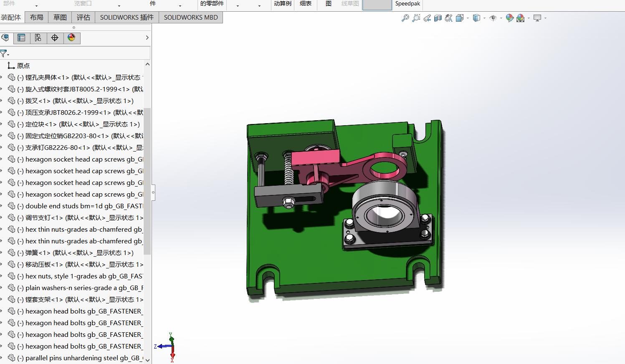
Task: Toggle Hide/Show Items eye icon
Action: (494, 18)
